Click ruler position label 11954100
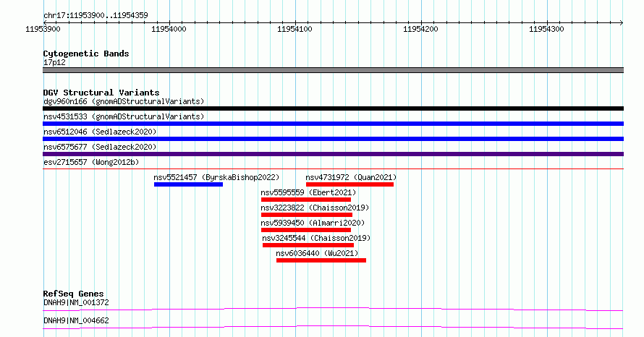The width and height of the screenshot is (644, 337). pyautogui.click(x=295, y=29)
